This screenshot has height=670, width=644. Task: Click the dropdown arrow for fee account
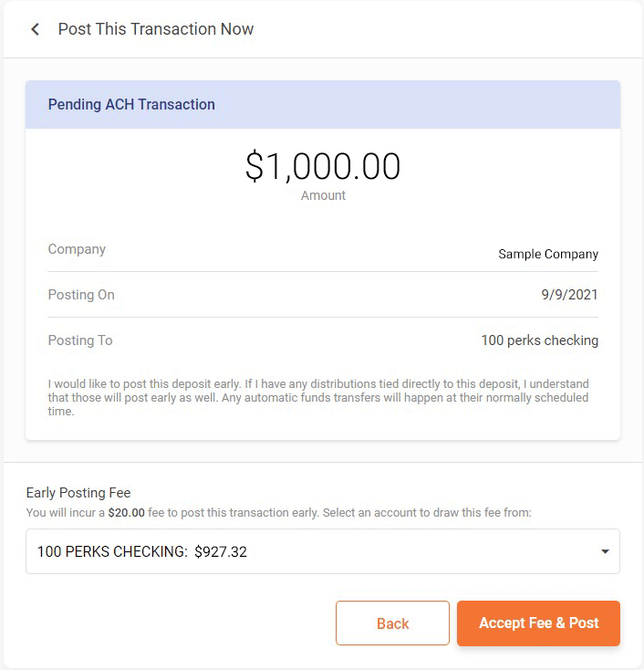tap(605, 551)
